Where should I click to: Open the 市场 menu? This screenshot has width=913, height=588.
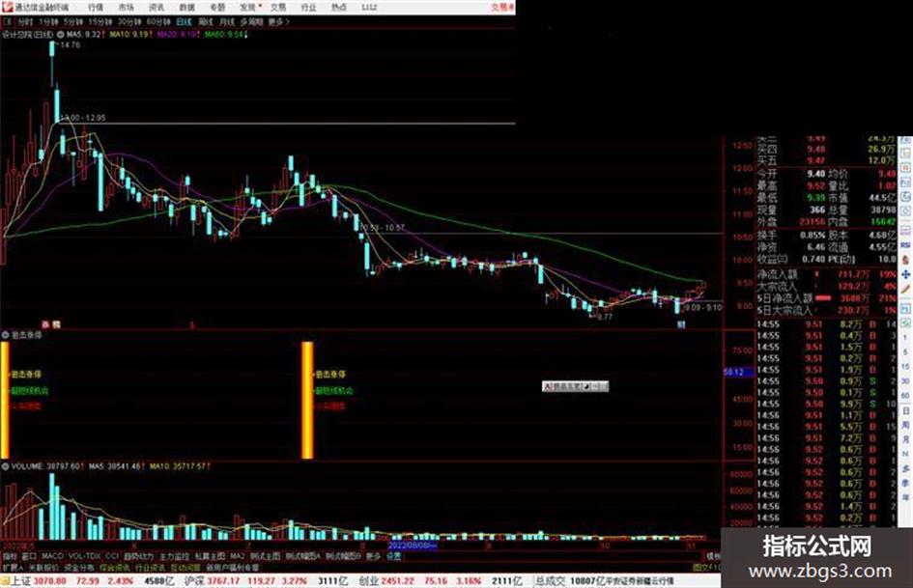pos(126,8)
